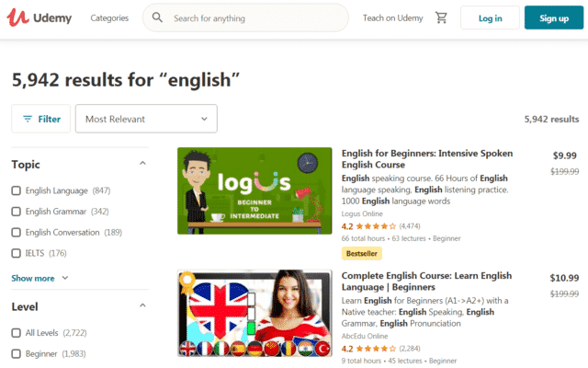Click the Sign up button
The image size is (588, 368).
click(x=553, y=17)
